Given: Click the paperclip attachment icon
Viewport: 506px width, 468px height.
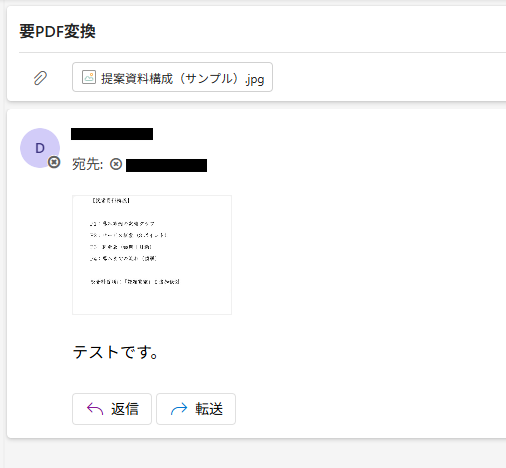Looking at the screenshot, I should 40,78.
